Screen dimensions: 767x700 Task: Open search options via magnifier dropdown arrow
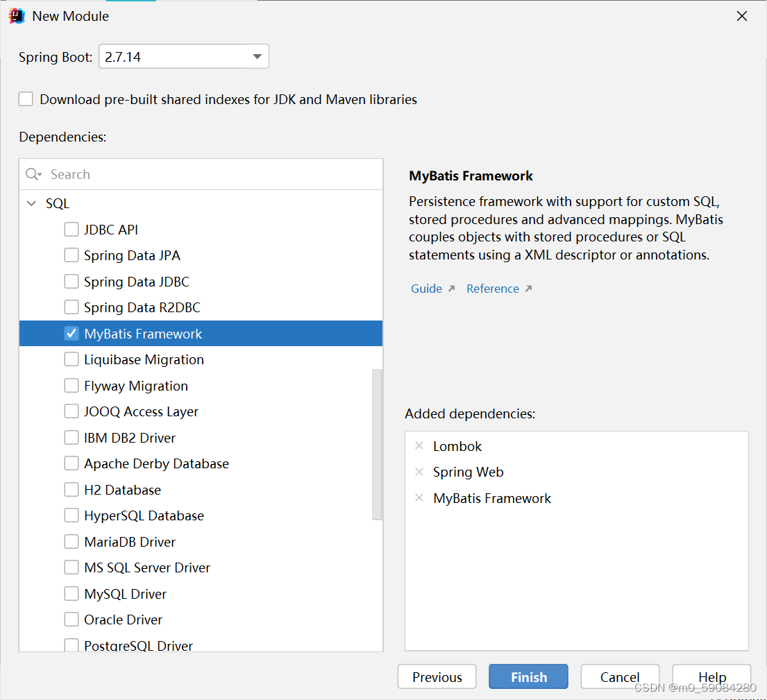[x=39, y=176]
